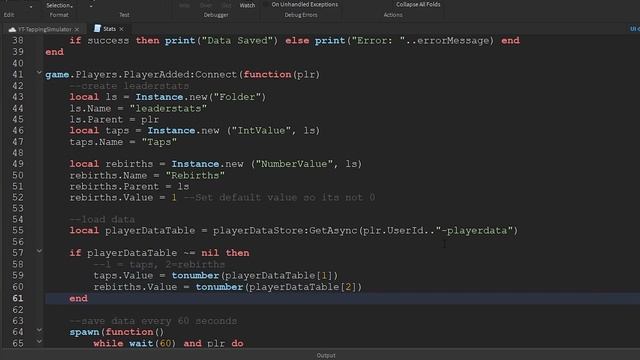Image resolution: width=640 pixels, height=360 pixels.
Task: Click the "Rebirths" string on line 50
Action: click(195, 176)
